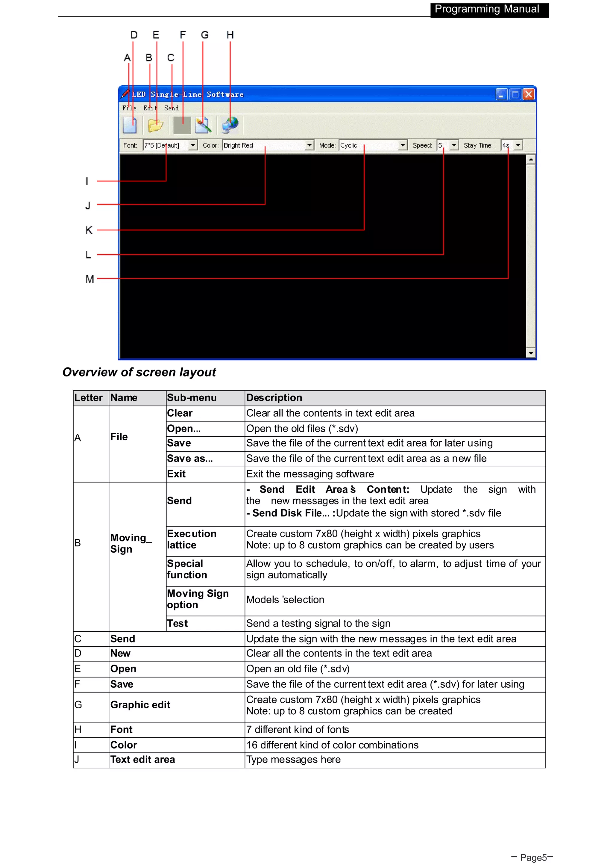Open the Send menu
The height and width of the screenshot is (868, 613).
[172, 108]
